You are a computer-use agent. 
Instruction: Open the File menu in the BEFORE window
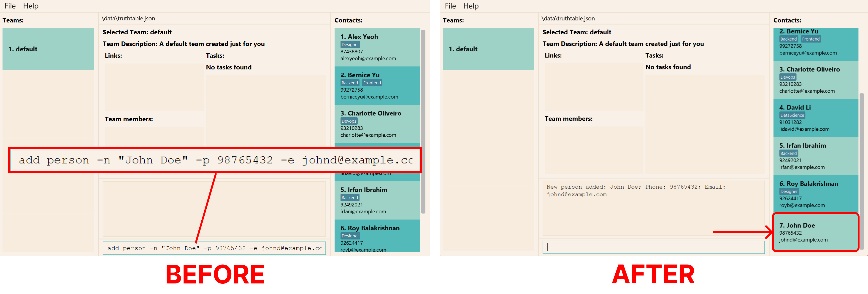tap(10, 6)
